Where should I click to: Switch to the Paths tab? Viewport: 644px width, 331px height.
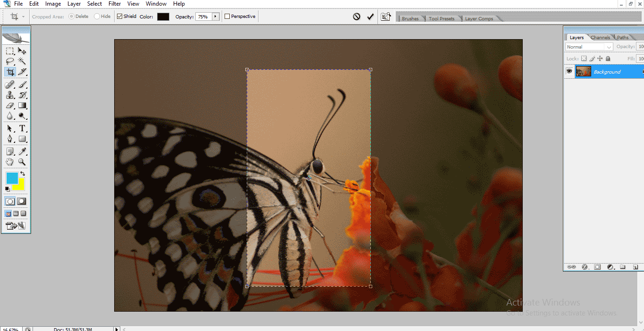click(x=623, y=37)
